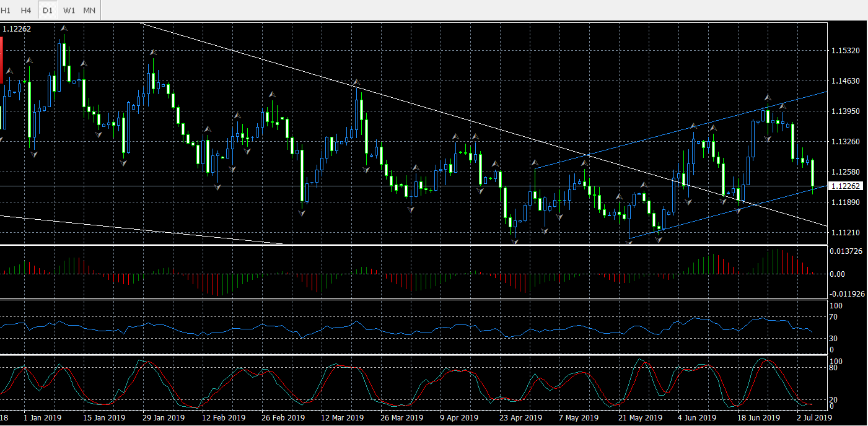868x426 pixels.
Task: Click the 20 level label in stochastic panel
Action: click(834, 399)
